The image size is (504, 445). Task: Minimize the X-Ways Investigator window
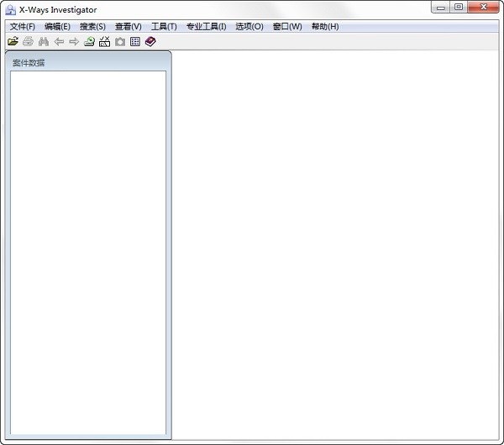441,7
